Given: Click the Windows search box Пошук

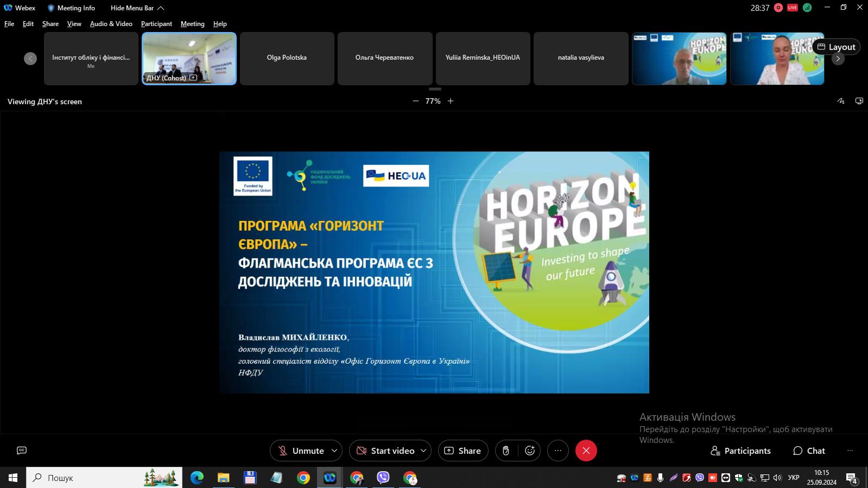Looking at the screenshot, I should coord(104,478).
